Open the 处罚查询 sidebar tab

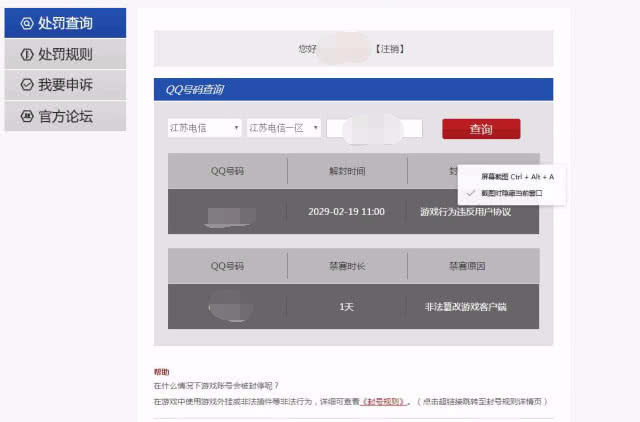tap(65, 23)
